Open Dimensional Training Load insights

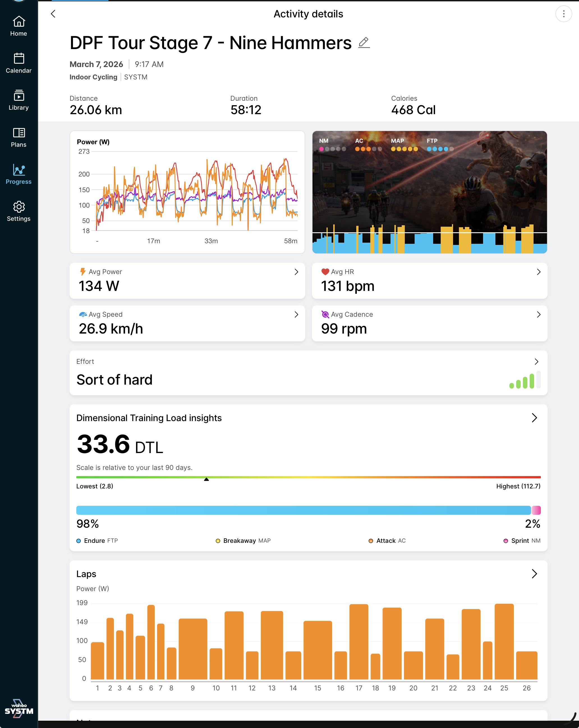click(x=534, y=418)
